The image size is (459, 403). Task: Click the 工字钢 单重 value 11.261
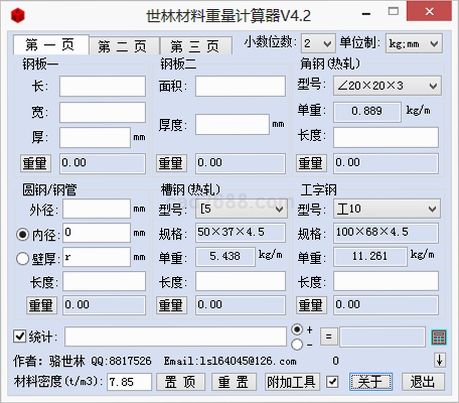click(370, 256)
